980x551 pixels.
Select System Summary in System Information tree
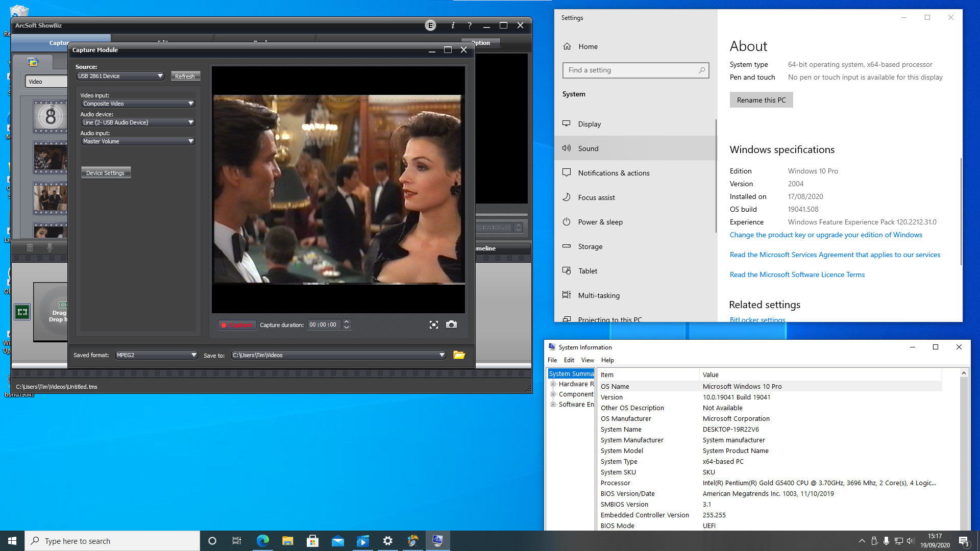click(571, 374)
